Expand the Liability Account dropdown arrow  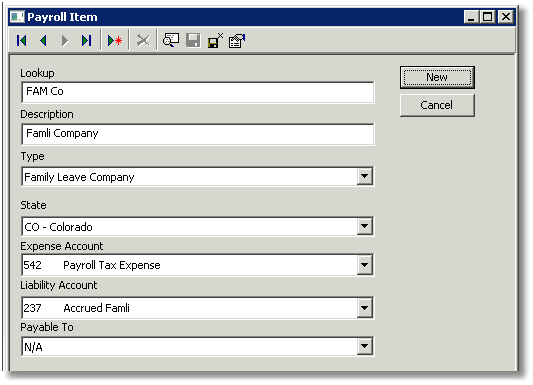364,308
